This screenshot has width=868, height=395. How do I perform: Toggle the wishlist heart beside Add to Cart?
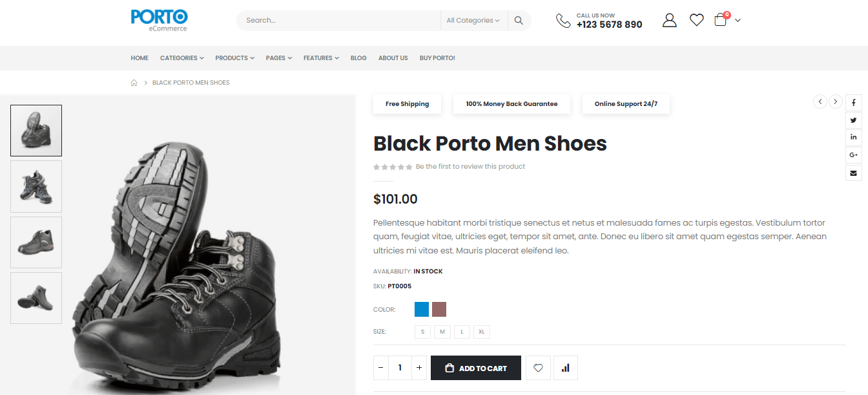coord(538,367)
